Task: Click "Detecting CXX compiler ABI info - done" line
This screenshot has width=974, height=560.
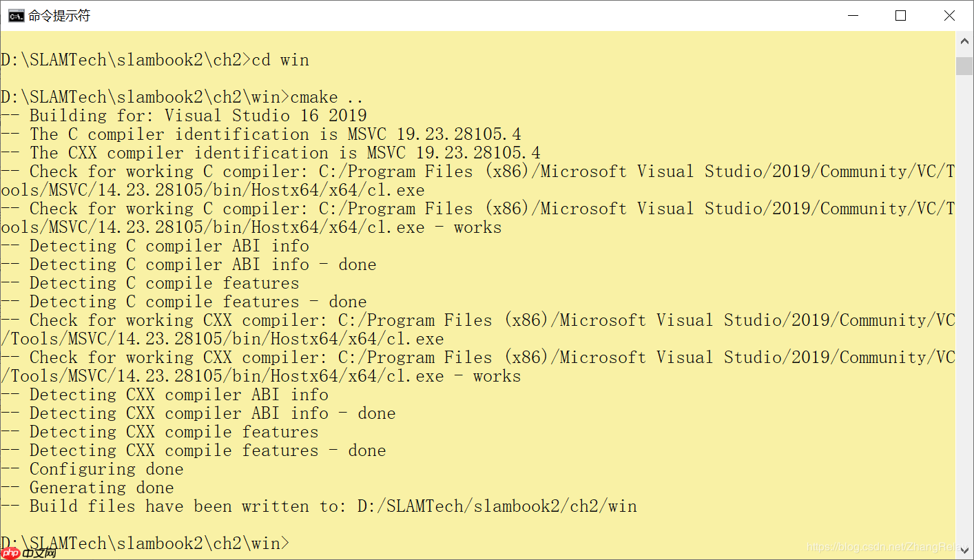Action: coord(212,413)
